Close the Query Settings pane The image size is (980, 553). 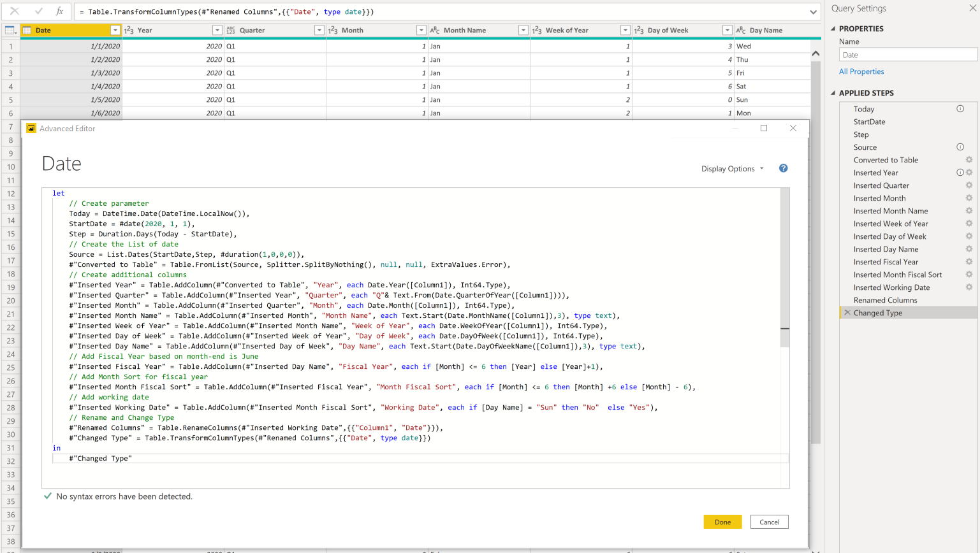(x=973, y=8)
